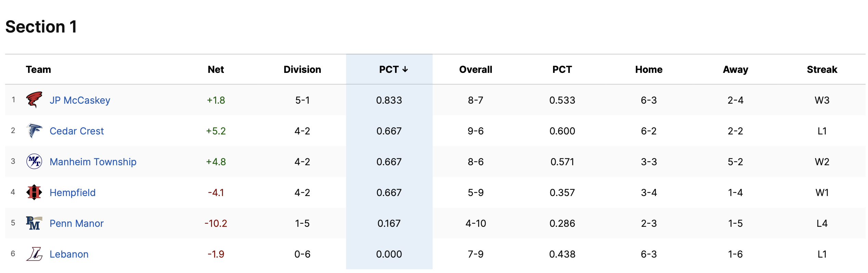Click the Lebanon L logo
This screenshot has height=273, width=868.
[x=34, y=254]
